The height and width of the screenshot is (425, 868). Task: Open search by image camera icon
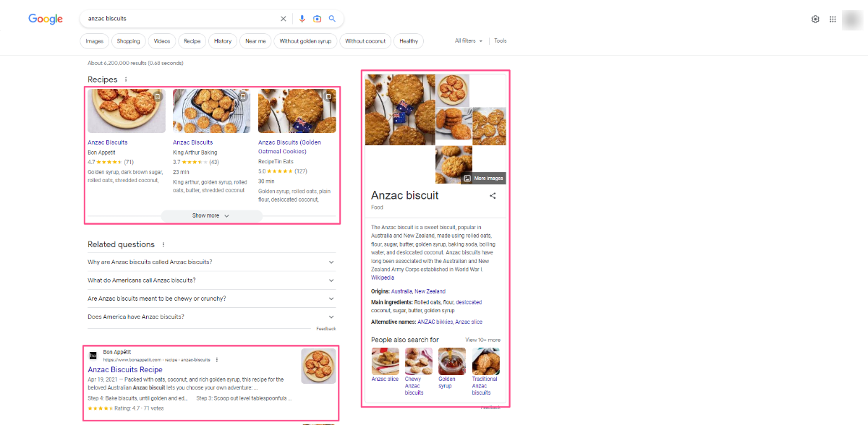[x=317, y=19]
